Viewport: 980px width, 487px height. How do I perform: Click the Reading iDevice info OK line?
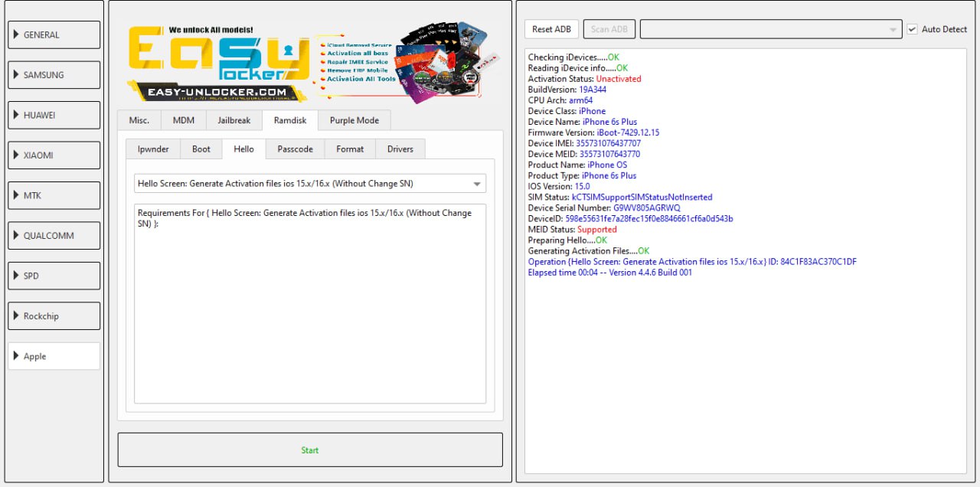(x=578, y=68)
